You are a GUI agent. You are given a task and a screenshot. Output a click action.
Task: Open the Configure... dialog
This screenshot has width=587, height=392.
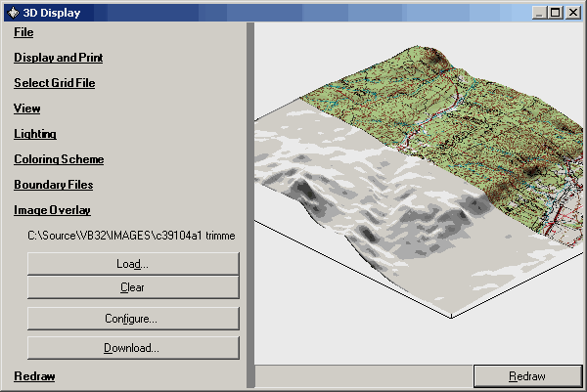coord(133,319)
